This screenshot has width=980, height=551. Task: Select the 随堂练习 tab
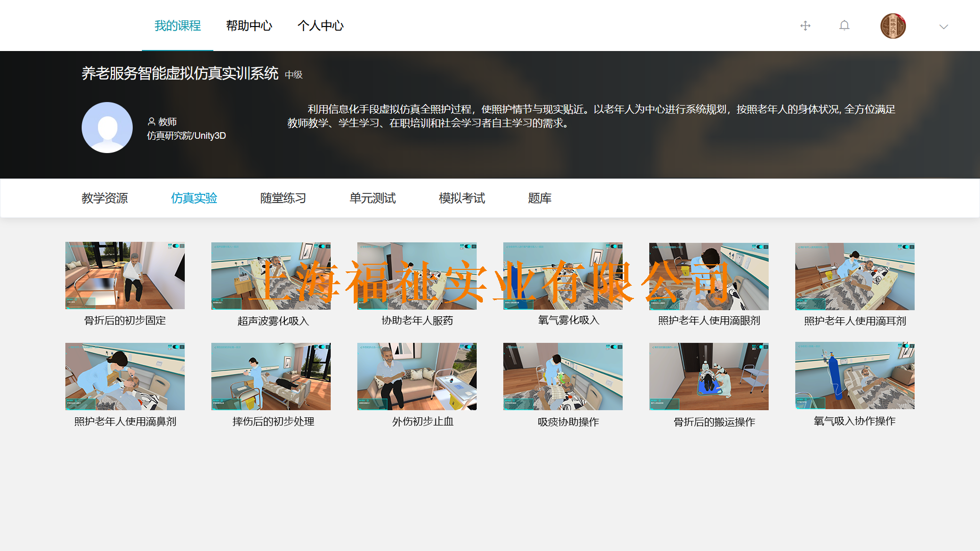click(x=283, y=198)
